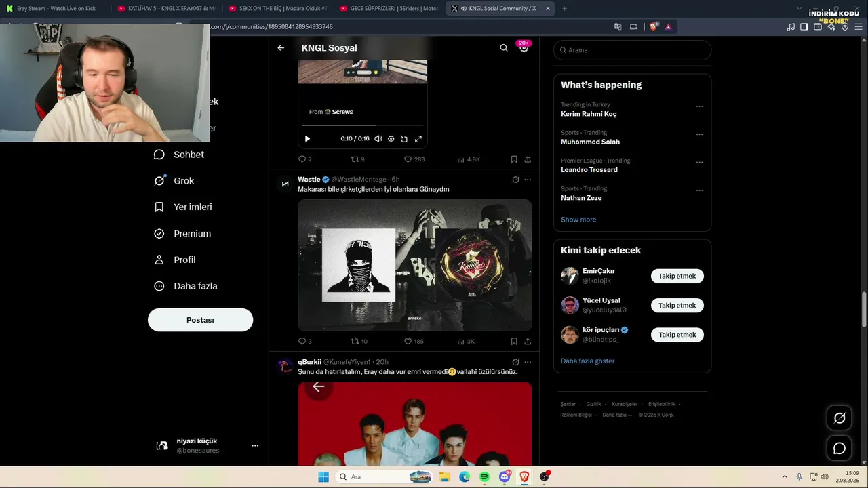Focus the Arama search field
The image size is (868, 488).
(632, 50)
